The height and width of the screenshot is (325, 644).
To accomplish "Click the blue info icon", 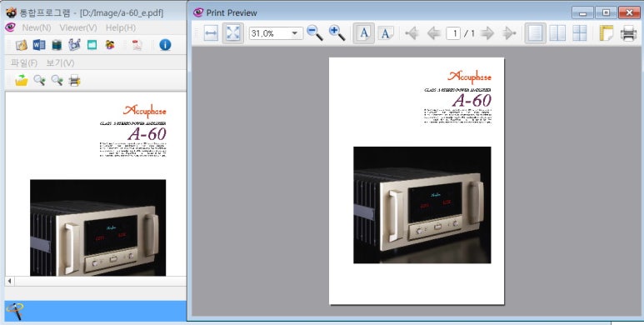I will [165, 45].
